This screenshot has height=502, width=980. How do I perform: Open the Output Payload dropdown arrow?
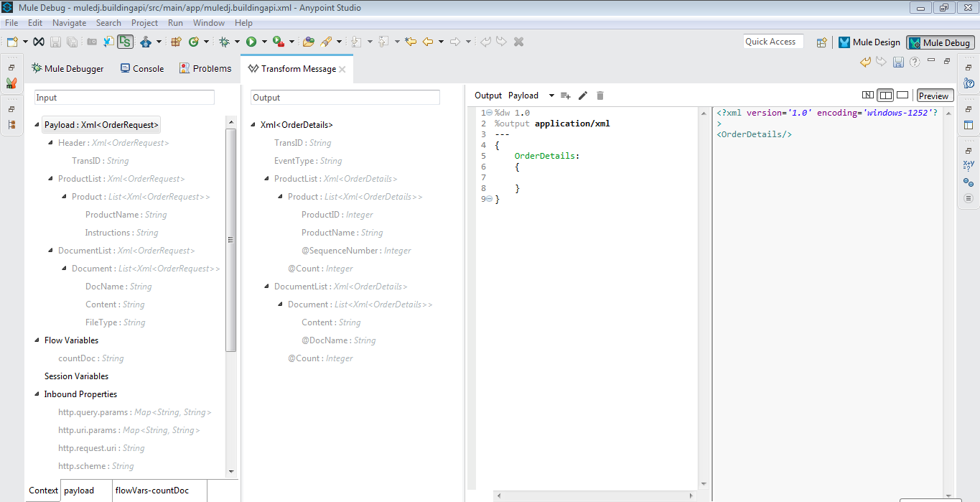tap(551, 95)
